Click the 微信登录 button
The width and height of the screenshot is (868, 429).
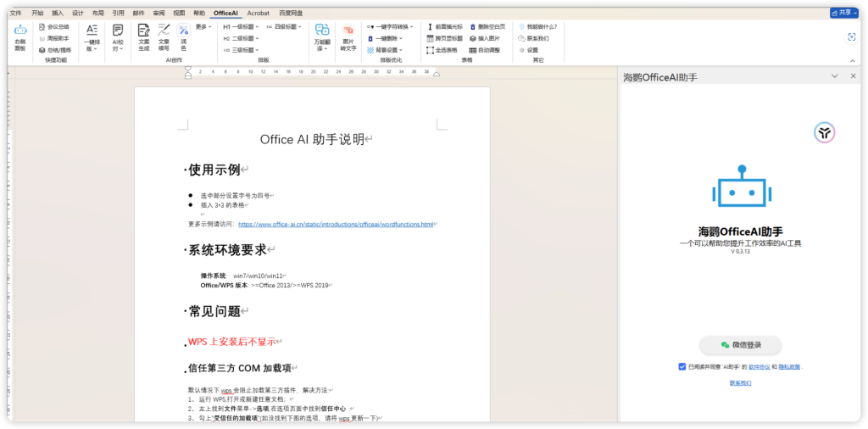pos(741,345)
